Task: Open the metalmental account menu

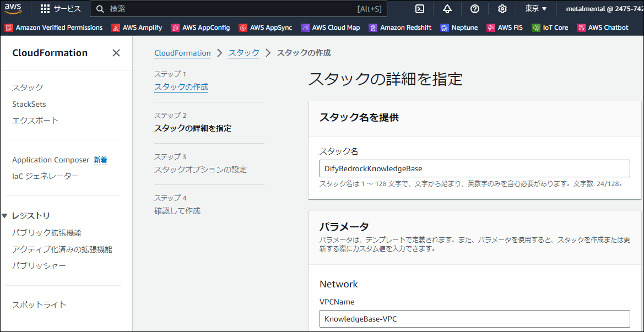Action: point(603,9)
